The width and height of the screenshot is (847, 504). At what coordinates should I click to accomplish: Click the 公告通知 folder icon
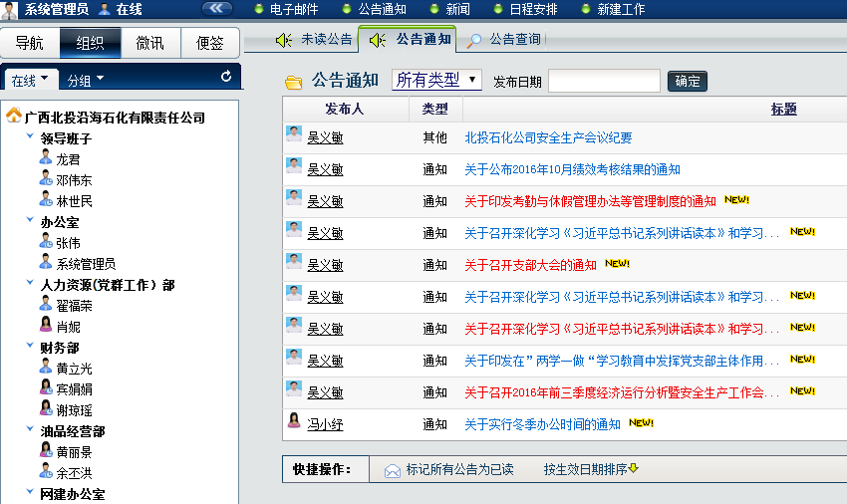[x=293, y=82]
